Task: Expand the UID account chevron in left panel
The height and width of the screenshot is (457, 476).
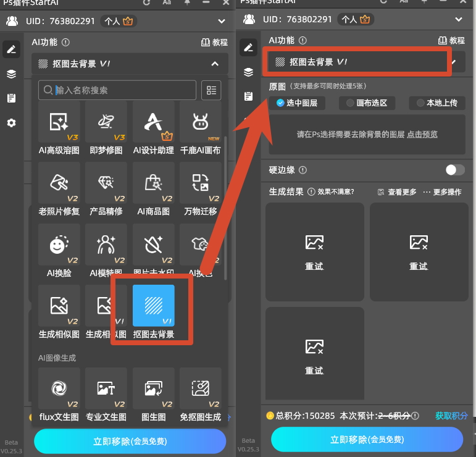Action: pyautogui.click(x=222, y=21)
